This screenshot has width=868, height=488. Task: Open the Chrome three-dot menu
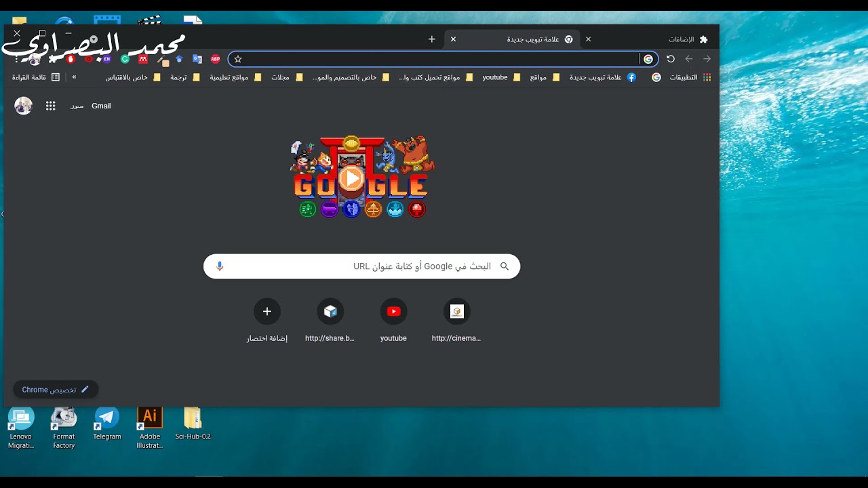[x=16, y=59]
